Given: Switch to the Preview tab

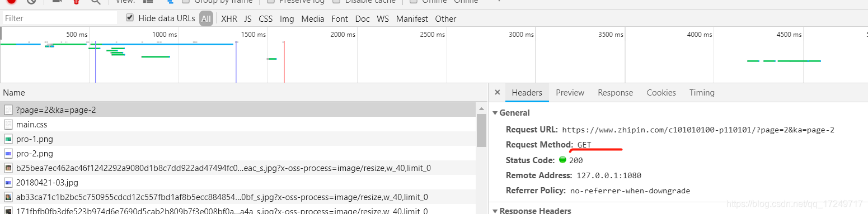Looking at the screenshot, I should [570, 93].
